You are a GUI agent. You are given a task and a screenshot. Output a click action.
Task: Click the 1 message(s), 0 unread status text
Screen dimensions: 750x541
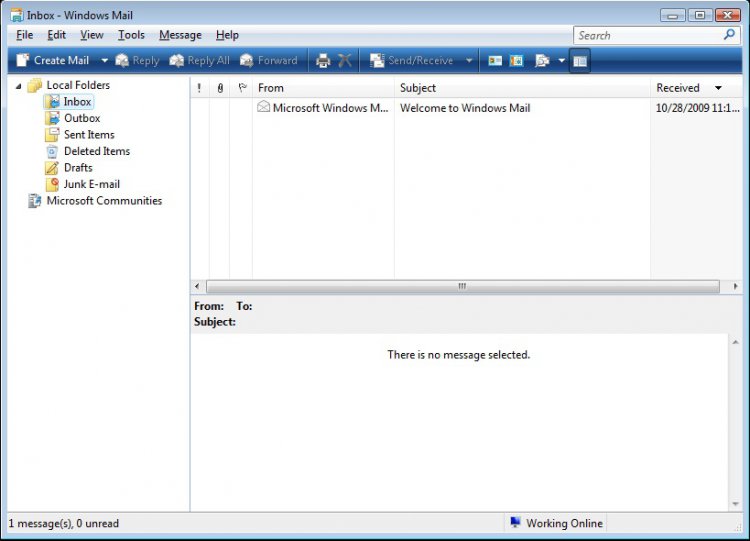pos(64,523)
